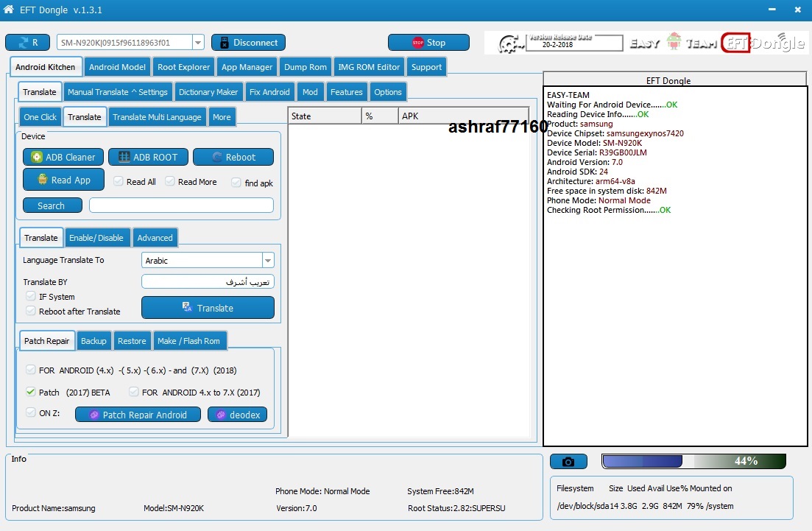Reboot the device

click(233, 157)
